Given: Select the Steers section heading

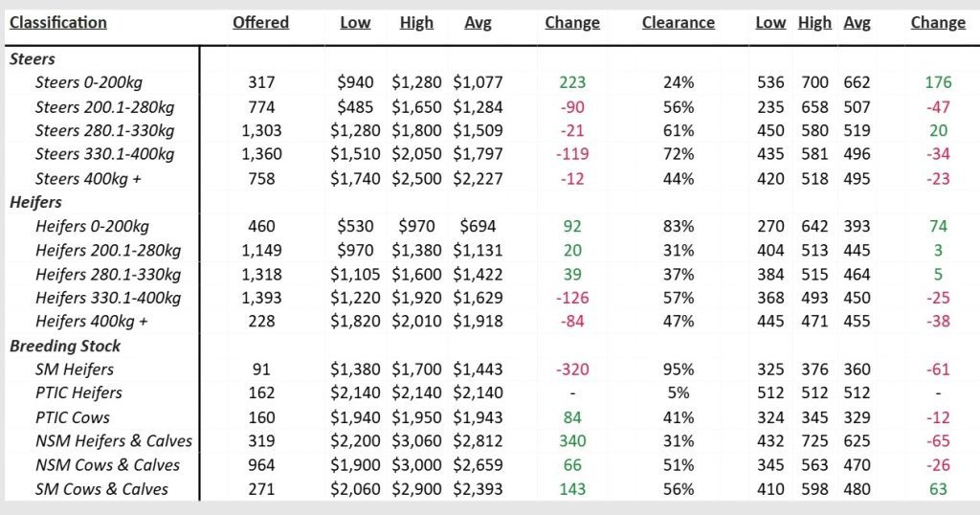Looking at the screenshot, I should coord(33,58).
